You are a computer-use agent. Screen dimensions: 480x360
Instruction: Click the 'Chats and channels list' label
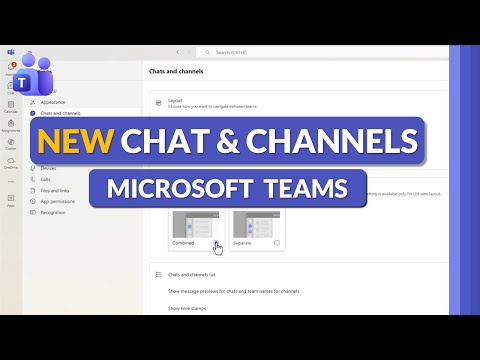click(x=192, y=275)
